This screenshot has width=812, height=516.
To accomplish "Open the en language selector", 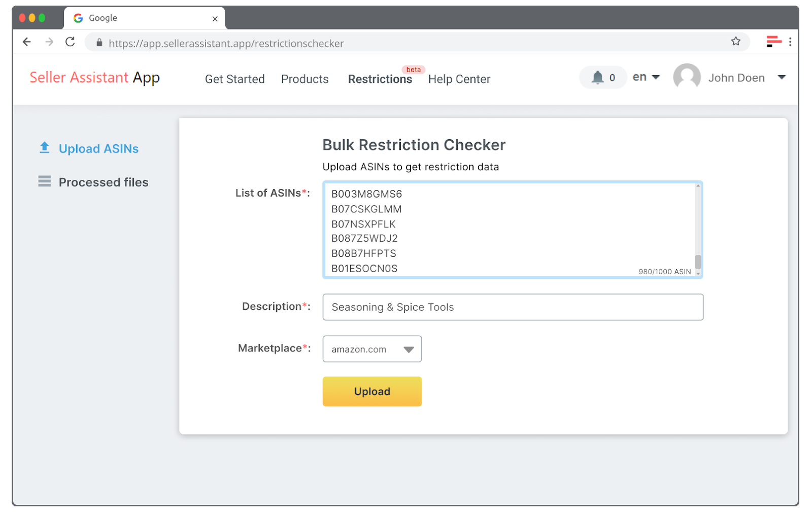I will coord(646,77).
